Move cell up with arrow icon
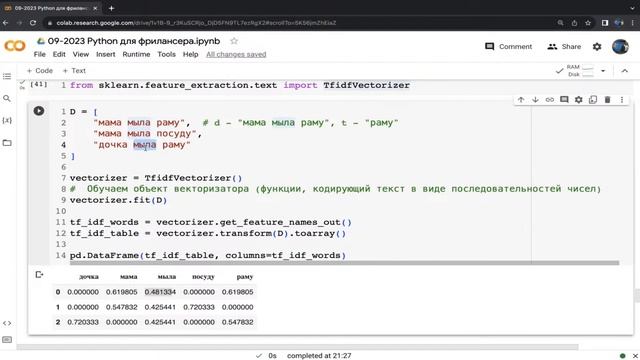The width and height of the screenshot is (640, 360). point(521,100)
